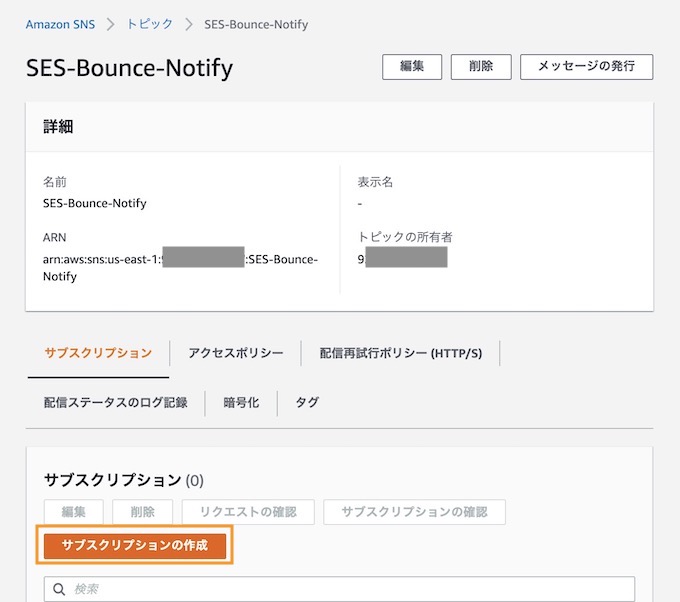
Task: Click the 編集 button beside the topic title
Action: 412,66
